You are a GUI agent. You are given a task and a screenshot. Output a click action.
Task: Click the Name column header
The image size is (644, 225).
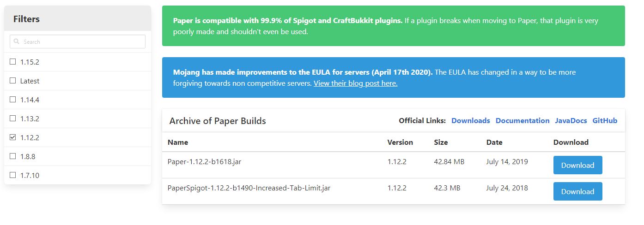178,142
